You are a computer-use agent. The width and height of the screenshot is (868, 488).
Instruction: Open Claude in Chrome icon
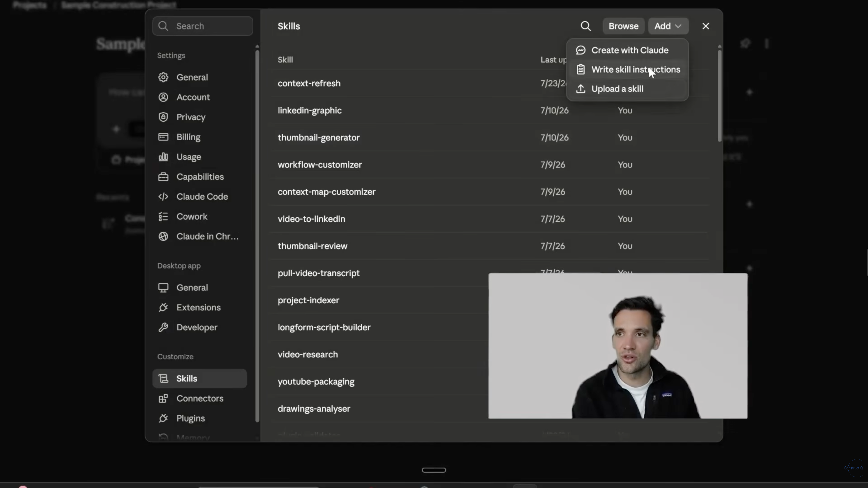point(163,236)
